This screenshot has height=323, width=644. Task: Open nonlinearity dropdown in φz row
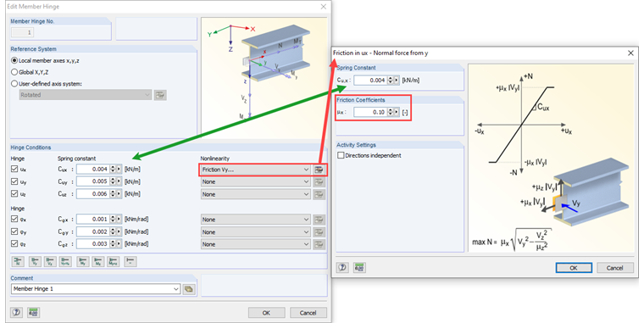tap(255, 244)
